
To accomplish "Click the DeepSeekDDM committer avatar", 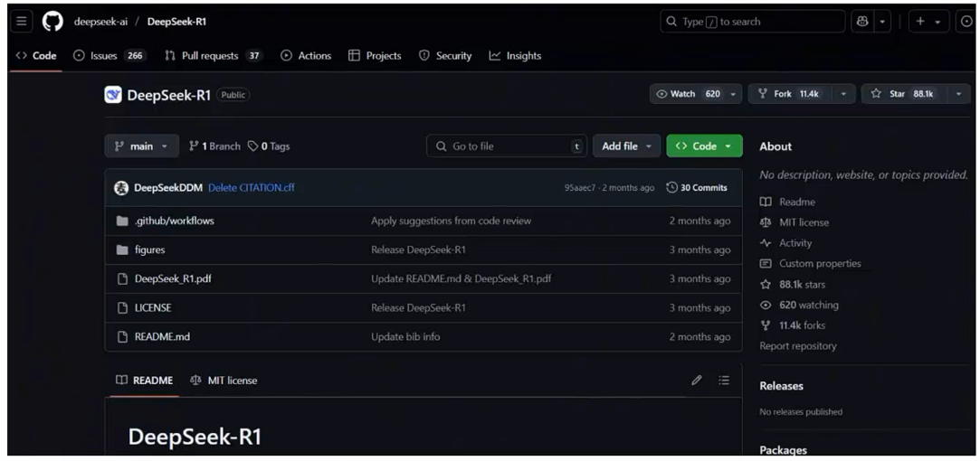I will point(121,187).
